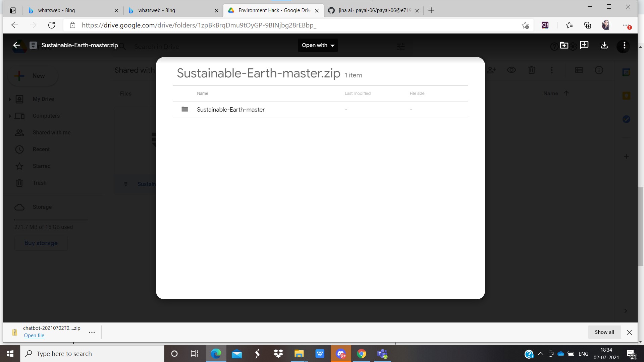Click the browser refresh icon
The width and height of the screenshot is (644, 362).
point(52,25)
